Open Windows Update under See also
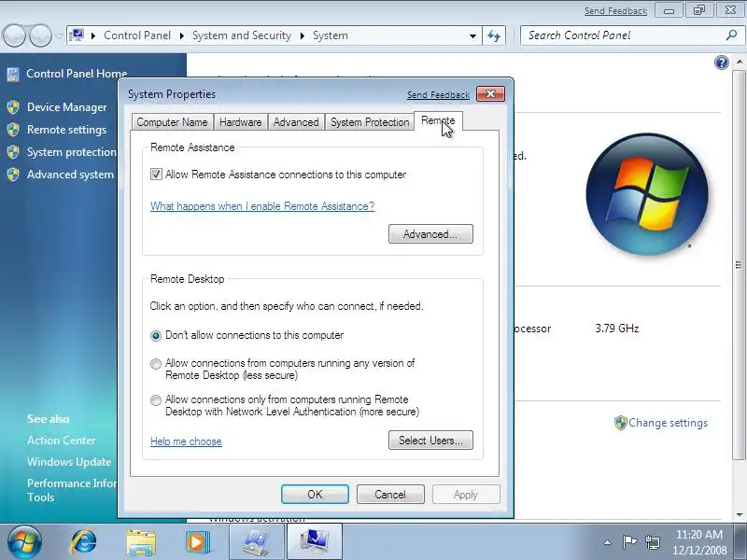Viewport: 747px width, 560px height. tap(69, 461)
